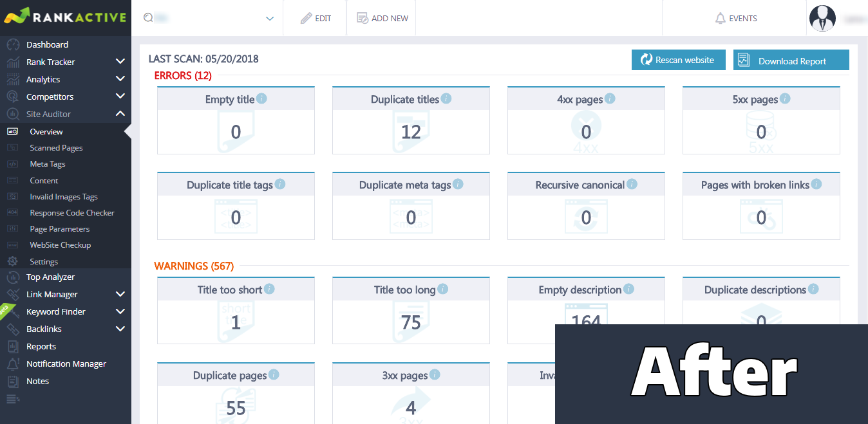Click info icon next to Duplicate pages
Screen dimensions: 868x424
point(274,374)
